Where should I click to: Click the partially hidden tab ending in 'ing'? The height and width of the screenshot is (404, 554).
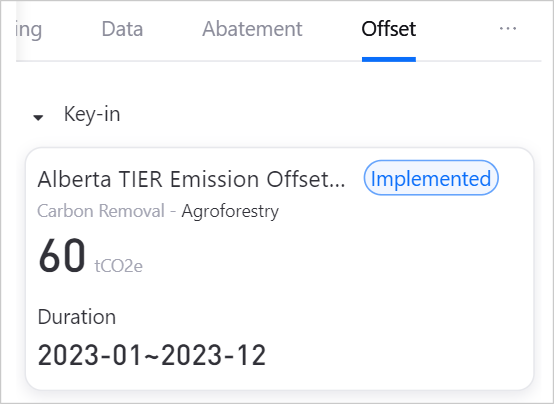click(x=29, y=30)
